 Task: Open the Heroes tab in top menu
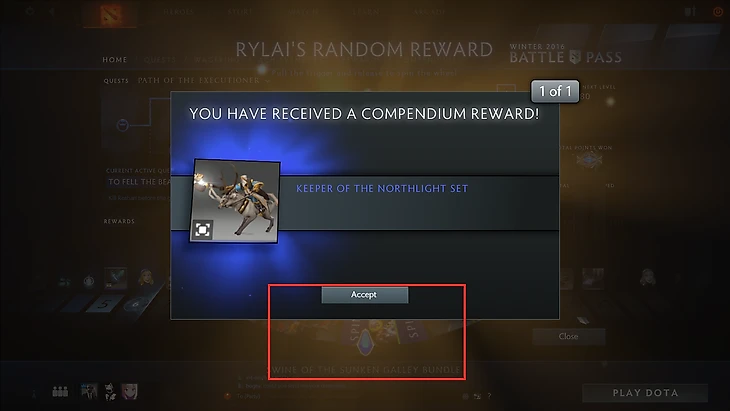[178, 12]
